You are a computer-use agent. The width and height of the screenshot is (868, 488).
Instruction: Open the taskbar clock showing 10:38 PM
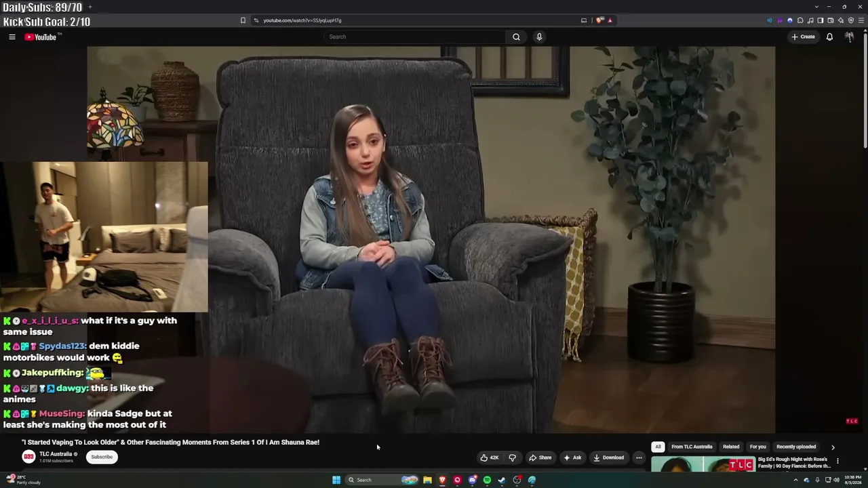(852, 480)
